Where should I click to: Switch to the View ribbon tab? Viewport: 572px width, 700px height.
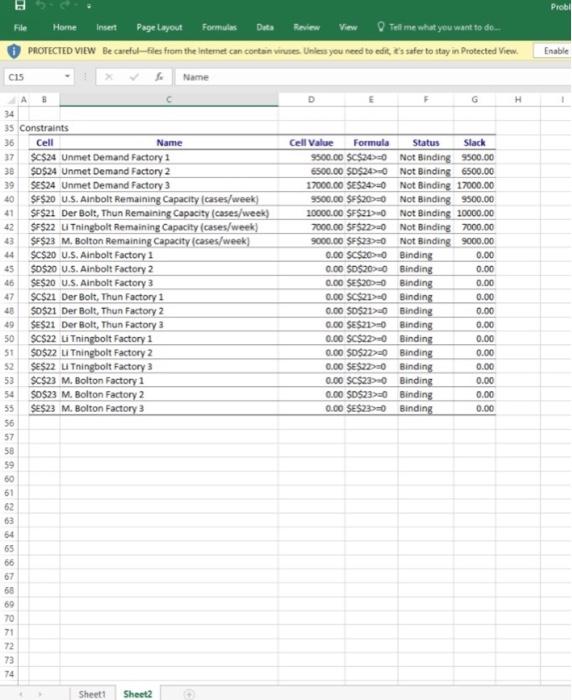[x=348, y=27]
